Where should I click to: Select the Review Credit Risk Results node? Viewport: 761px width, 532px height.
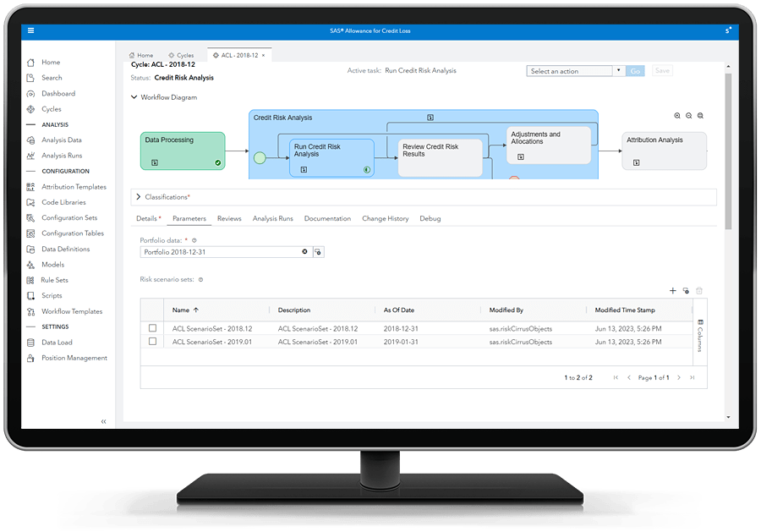click(x=441, y=158)
